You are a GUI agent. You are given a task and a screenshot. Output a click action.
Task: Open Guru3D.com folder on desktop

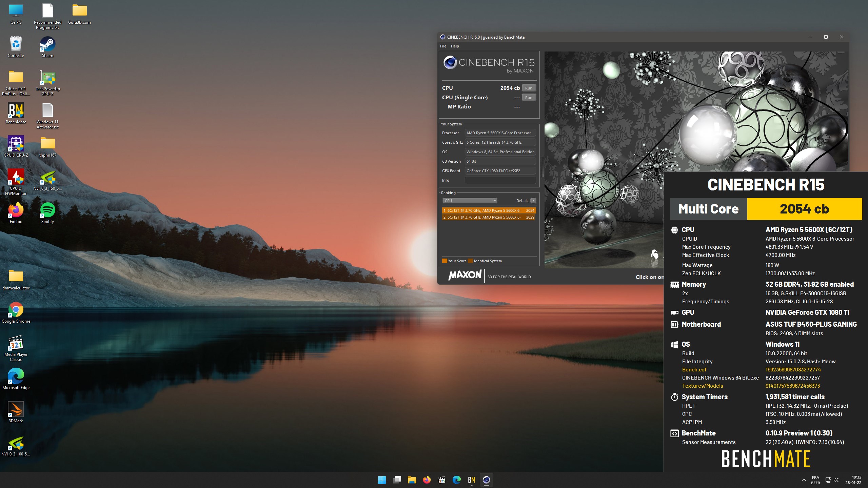pos(79,14)
